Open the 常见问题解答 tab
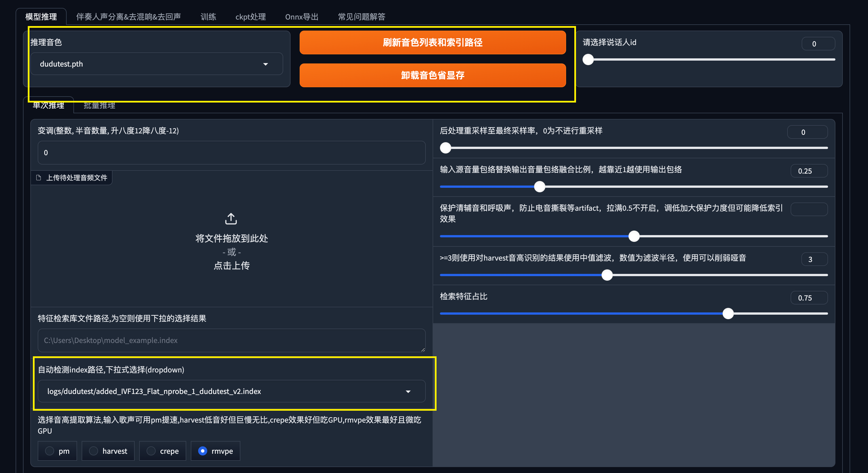The image size is (868, 473). pos(361,17)
